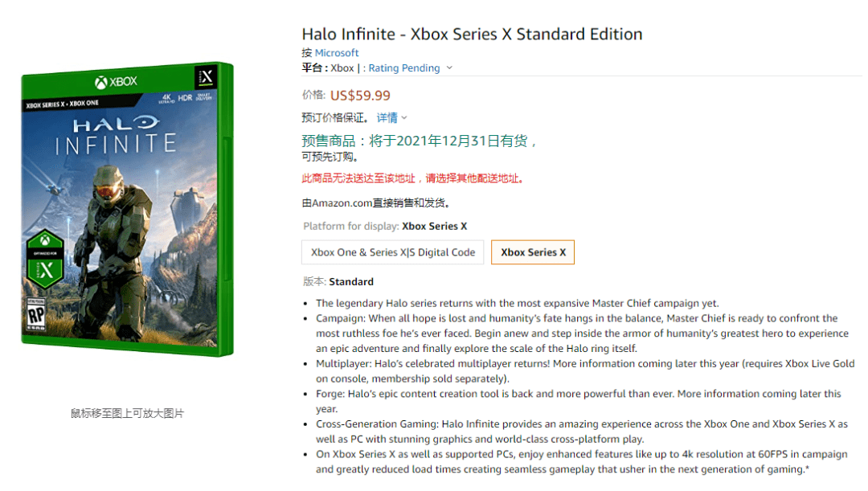Click the Halo Infinite logo on cover art
The height and width of the screenshot is (491, 868).
(x=115, y=135)
